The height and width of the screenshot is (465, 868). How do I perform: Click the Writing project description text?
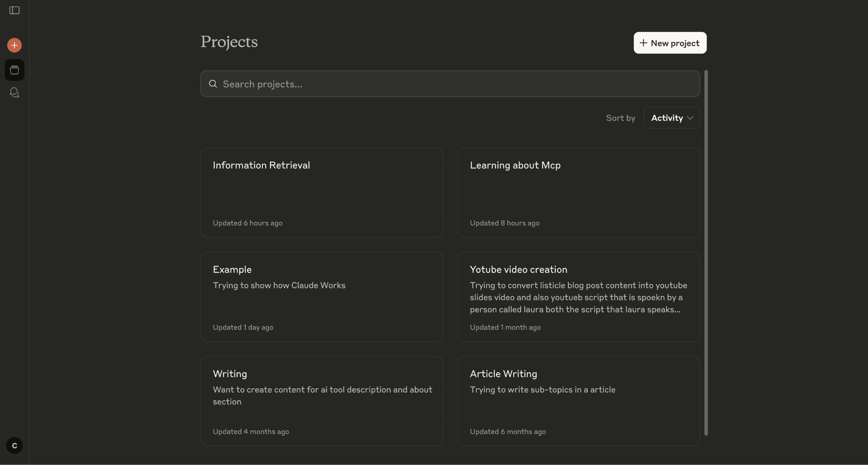click(x=322, y=395)
